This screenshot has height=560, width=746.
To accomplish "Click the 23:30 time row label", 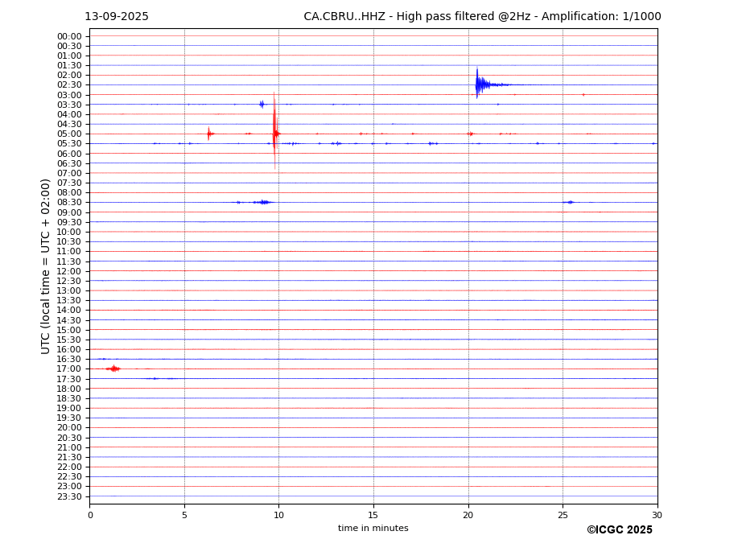I will coord(69,496).
